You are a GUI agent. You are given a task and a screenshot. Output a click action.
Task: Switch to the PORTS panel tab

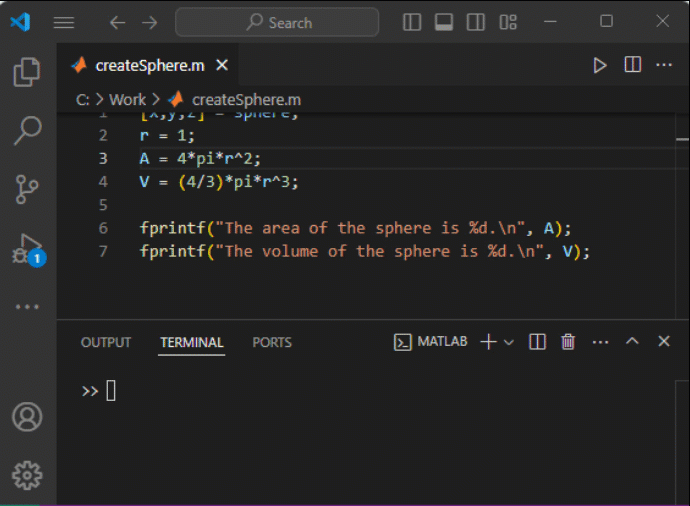[272, 342]
